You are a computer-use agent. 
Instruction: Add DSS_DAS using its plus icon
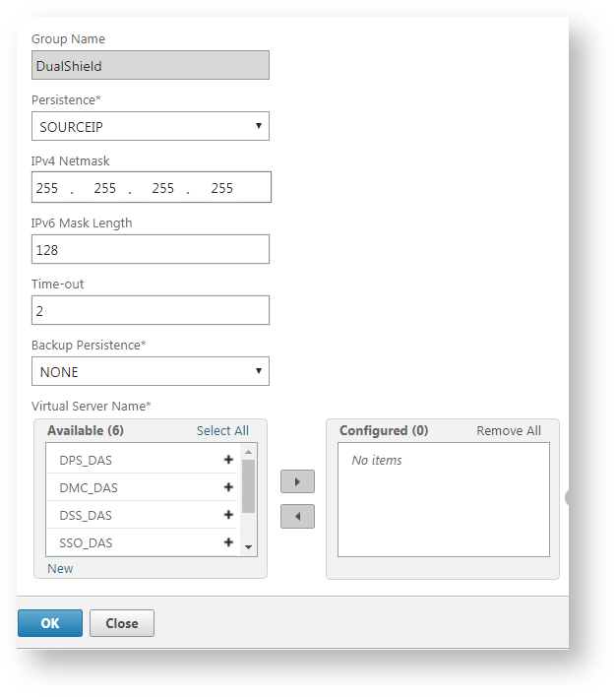pos(228,515)
